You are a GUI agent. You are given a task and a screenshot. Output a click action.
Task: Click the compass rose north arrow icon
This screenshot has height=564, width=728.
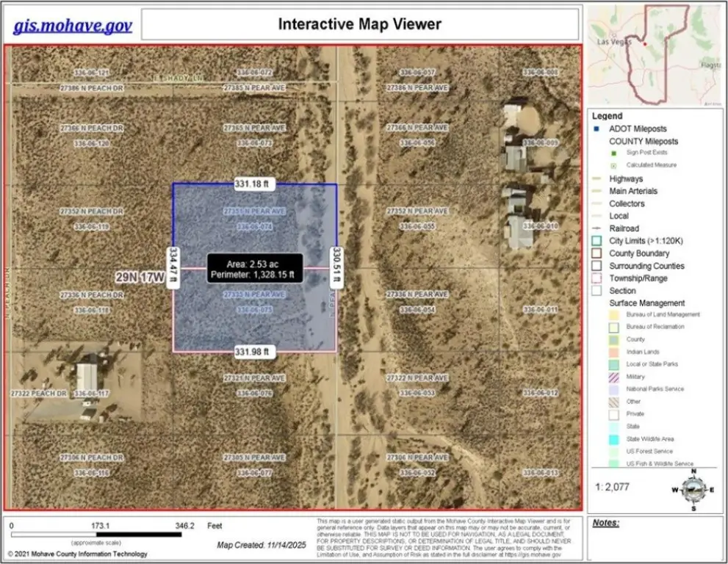tap(691, 488)
